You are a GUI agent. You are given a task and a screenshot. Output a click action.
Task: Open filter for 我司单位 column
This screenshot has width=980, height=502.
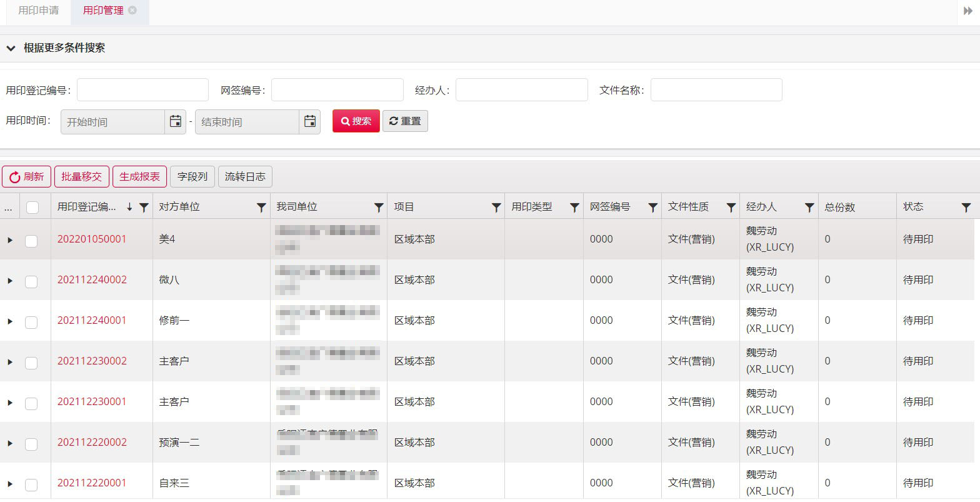click(379, 208)
